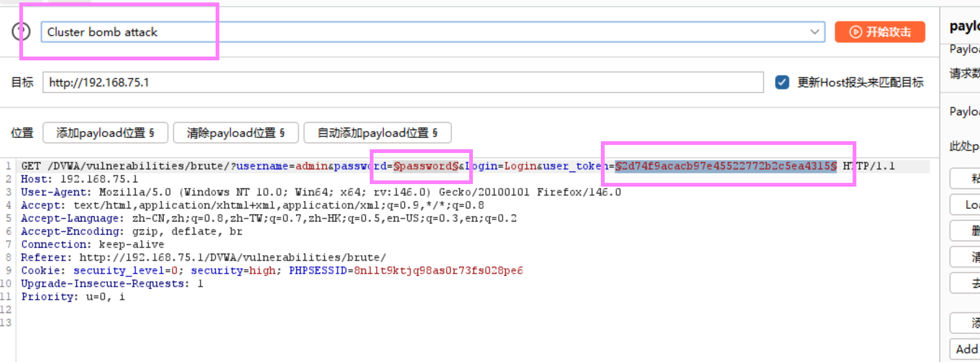Click the Accept-Encoding: gzip, deflate, br line

pos(132,231)
